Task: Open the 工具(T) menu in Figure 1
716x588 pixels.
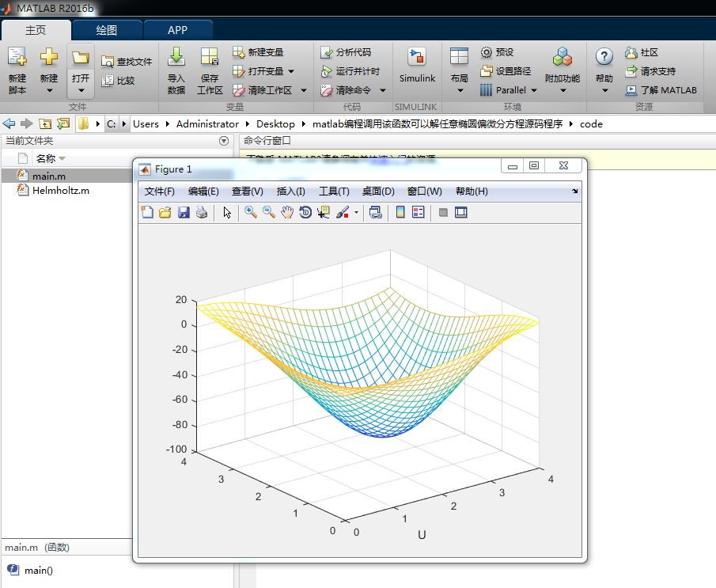Action: click(334, 192)
